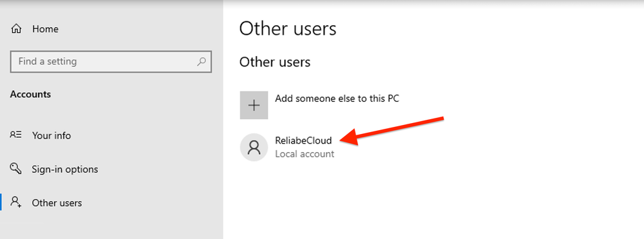Select Other users in sidebar

tap(57, 203)
